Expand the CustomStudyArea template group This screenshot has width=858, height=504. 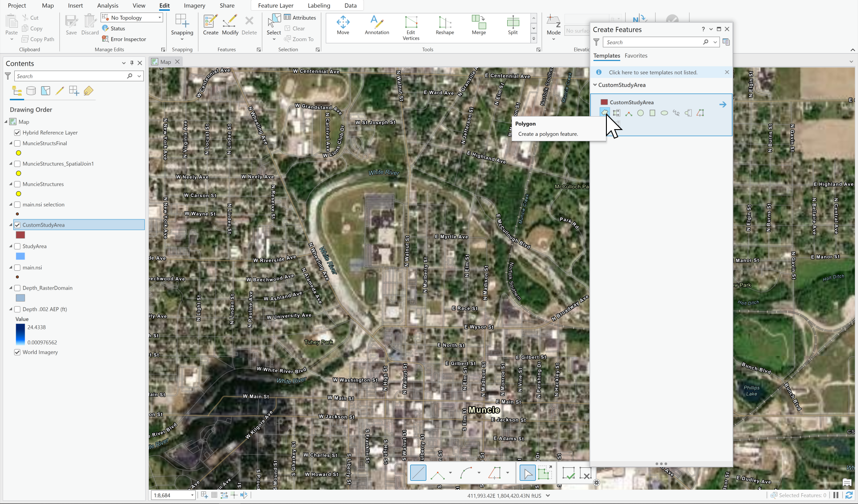coord(595,84)
